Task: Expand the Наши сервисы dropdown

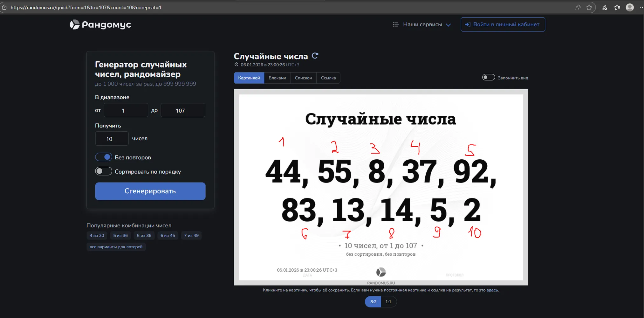Action: pyautogui.click(x=422, y=24)
